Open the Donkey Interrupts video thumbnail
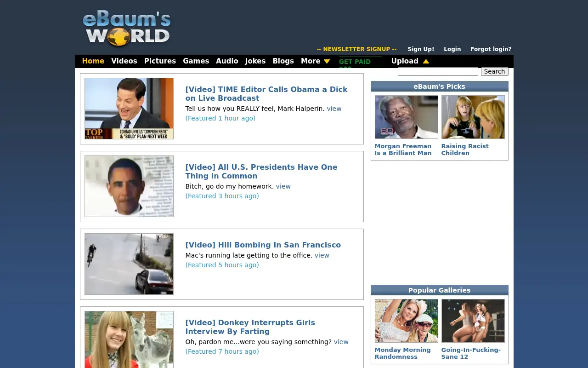Image resolution: width=588 pixels, height=368 pixels. tap(129, 339)
